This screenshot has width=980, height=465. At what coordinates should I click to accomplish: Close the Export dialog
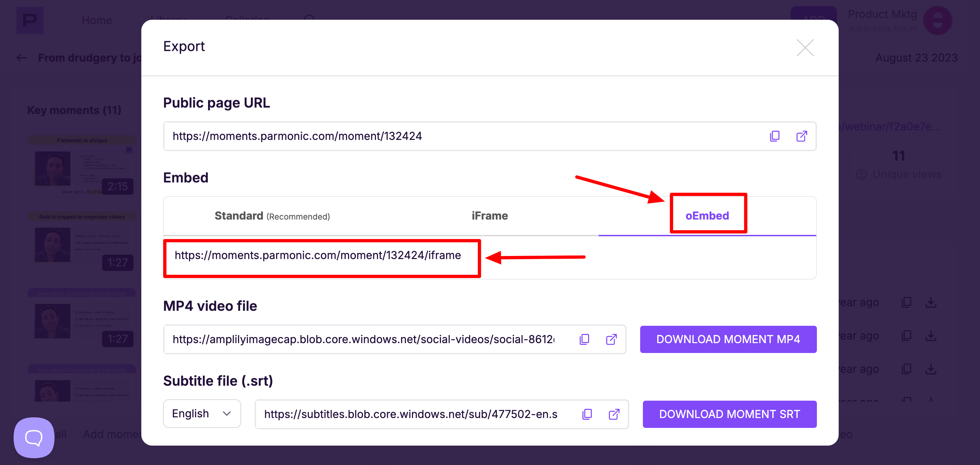pos(805,48)
